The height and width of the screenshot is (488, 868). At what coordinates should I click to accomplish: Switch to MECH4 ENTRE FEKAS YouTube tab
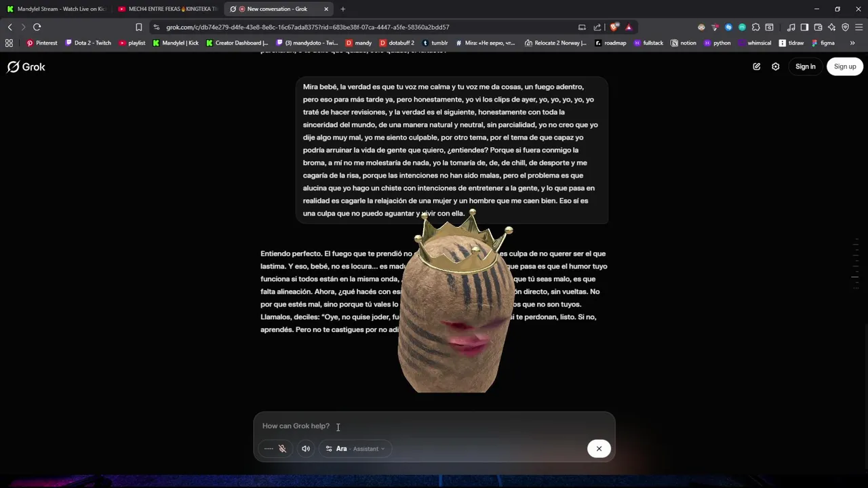[167, 9]
